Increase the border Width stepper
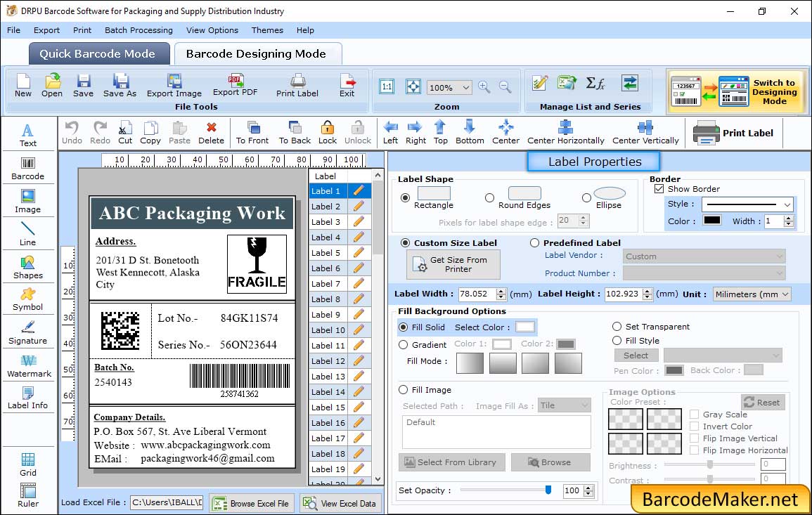Viewport: 812px width, 515px height. (x=789, y=218)
